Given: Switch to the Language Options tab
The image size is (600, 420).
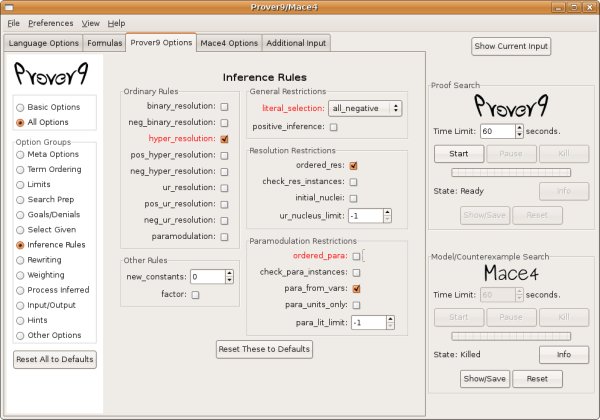Looking at the screenshot, I should tap(44, 43).
